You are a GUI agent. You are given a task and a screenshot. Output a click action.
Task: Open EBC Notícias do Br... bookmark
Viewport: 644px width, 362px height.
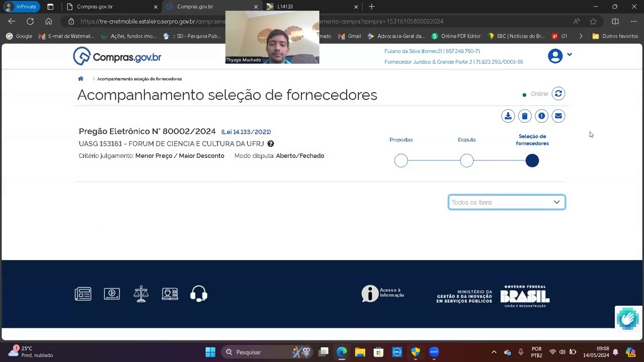tap(516, 36)
